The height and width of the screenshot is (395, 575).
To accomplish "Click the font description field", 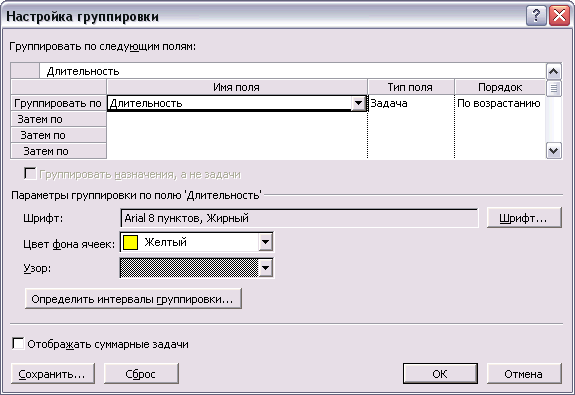I will pyautogui.click(x=299, y=218).
